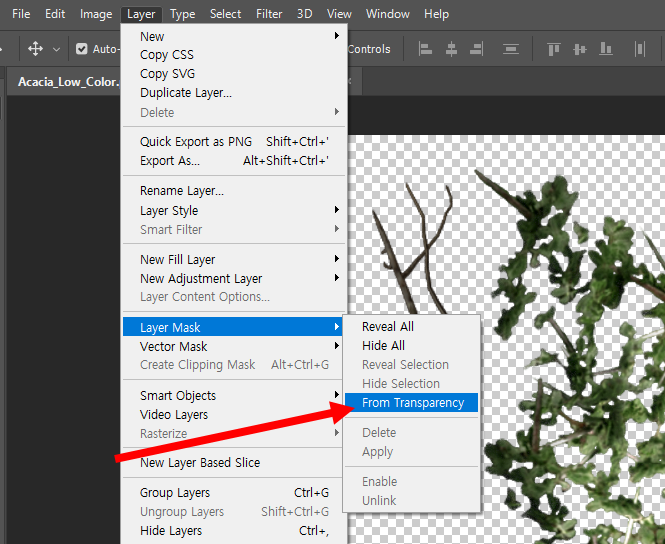Align horizontal centers icon

451,49
